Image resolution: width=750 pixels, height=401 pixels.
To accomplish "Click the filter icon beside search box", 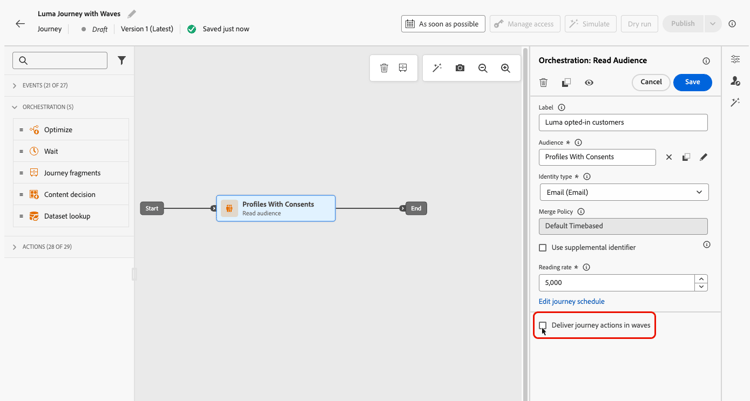I will [121, 60].
